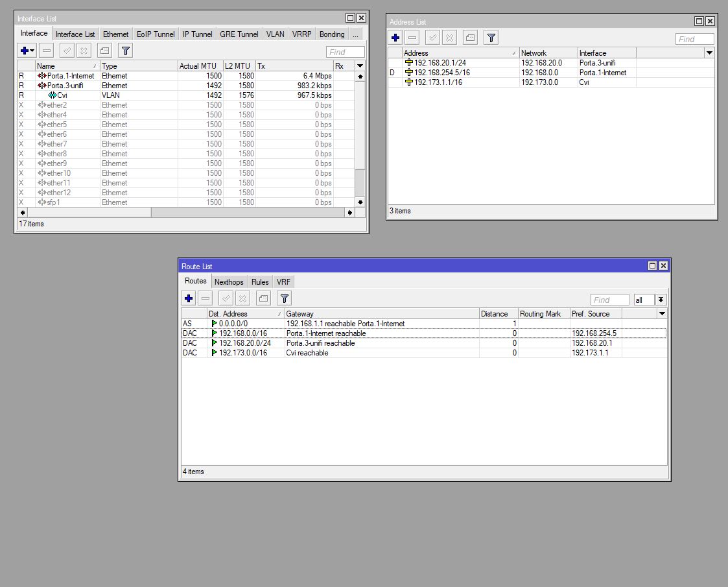
Task: Click the filter funnel icon in Address List
Action: [491, 38]
